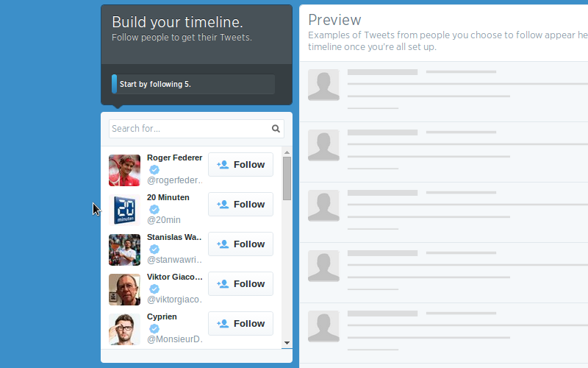This screenshot has height=368, width=588.
Task: Click Roger Federer's verified badge
Action: coord(154,170)
